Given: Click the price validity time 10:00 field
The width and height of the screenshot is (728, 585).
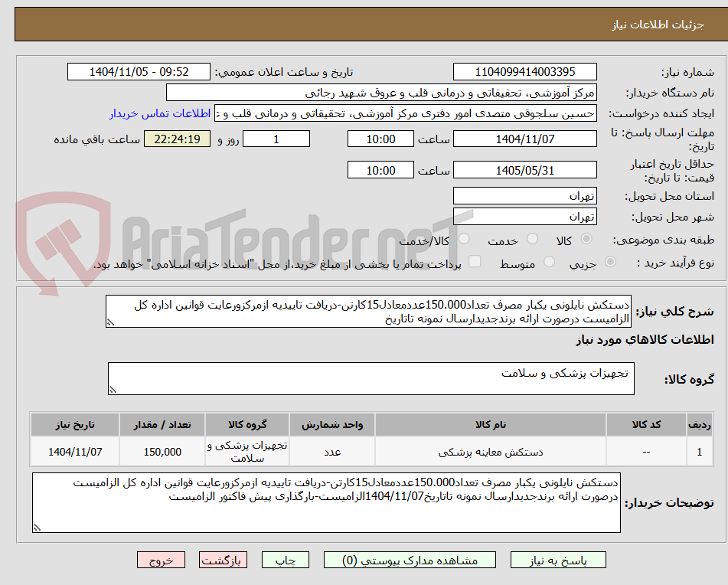Looking at the screenshot, I should 380,170.
